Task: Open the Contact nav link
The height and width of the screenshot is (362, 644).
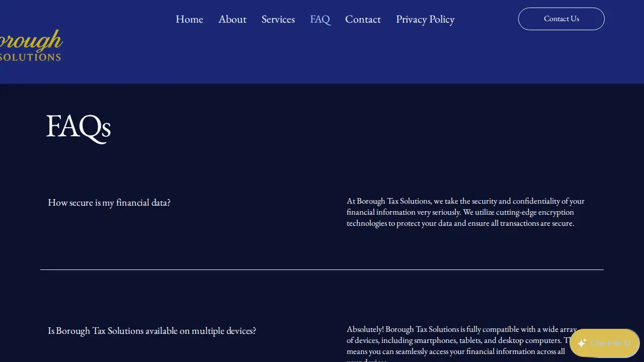Action: [x=363, y=19]
